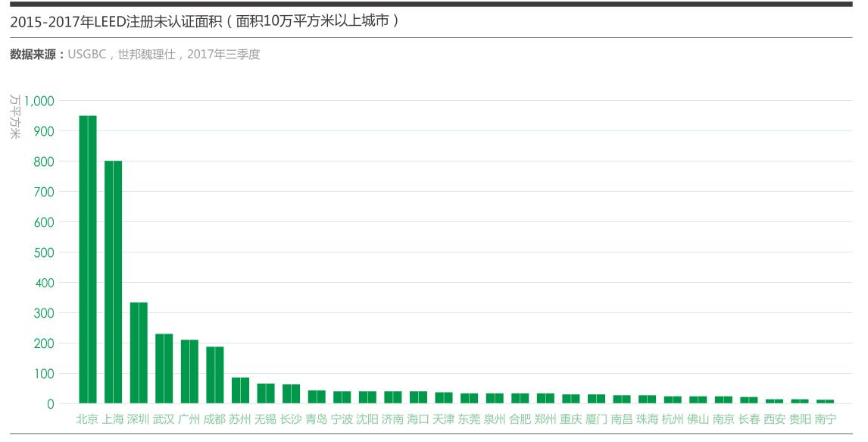This screenshot has width=868, height=442.
Task: Click the 300 value on the y-axis
Action: [x=44, y=313]
